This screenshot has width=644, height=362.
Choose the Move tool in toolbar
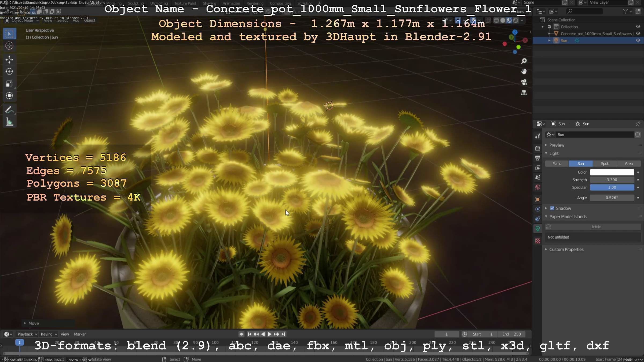tap(9, 60)
